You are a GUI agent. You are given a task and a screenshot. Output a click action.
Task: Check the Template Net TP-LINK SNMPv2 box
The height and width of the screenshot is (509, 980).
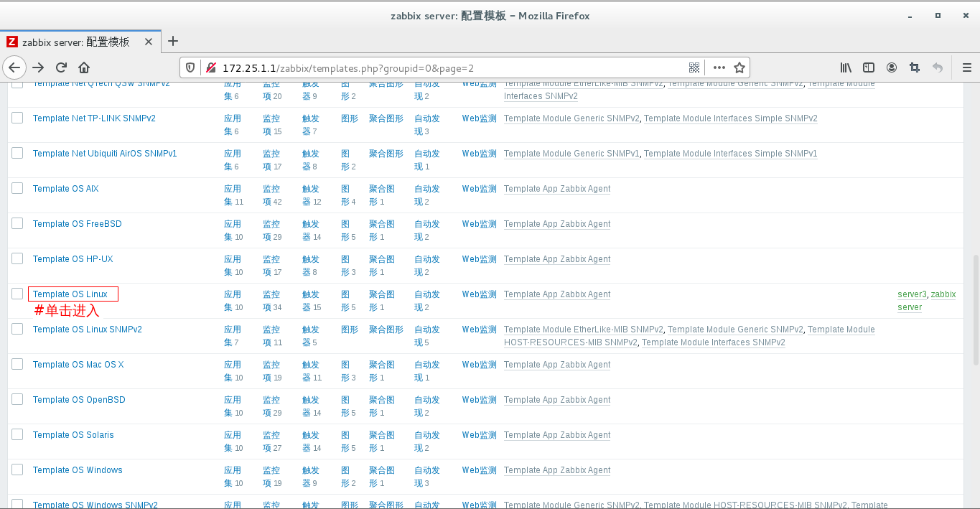[17, 117]
